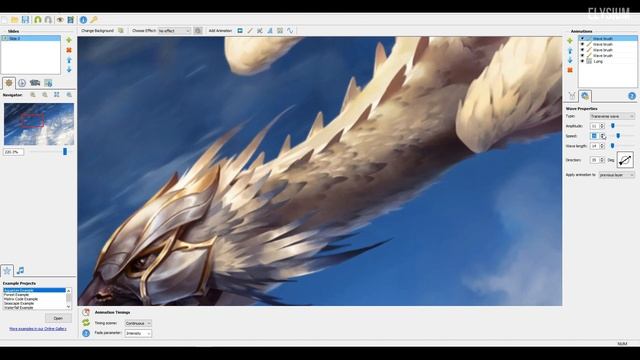This screenshot has height=360, width=640.
Task: Open the Apply animation to dropdown
Action: tap(617, 175)
